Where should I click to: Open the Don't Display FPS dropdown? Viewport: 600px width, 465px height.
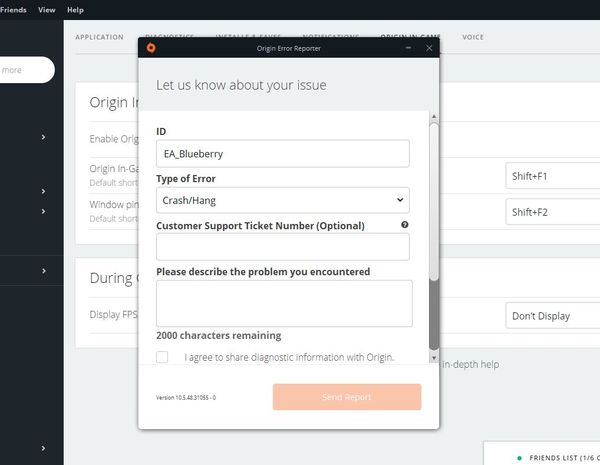(x=553, y=316)
